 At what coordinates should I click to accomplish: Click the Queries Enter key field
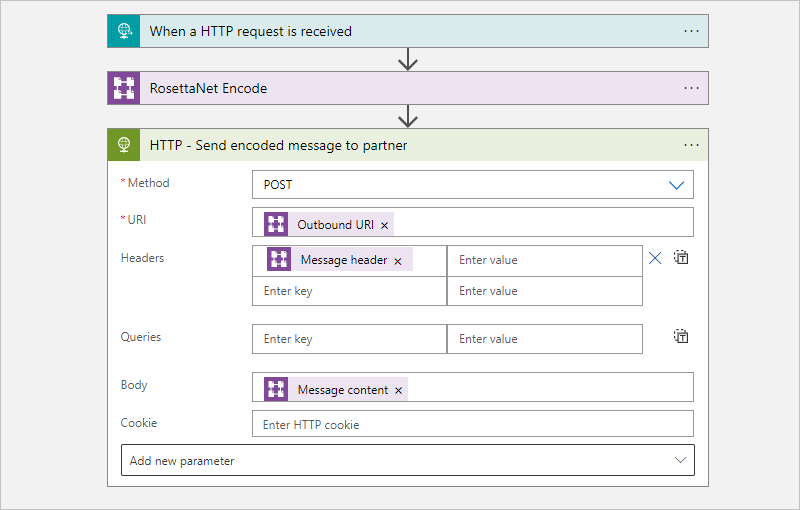(349, 339)
